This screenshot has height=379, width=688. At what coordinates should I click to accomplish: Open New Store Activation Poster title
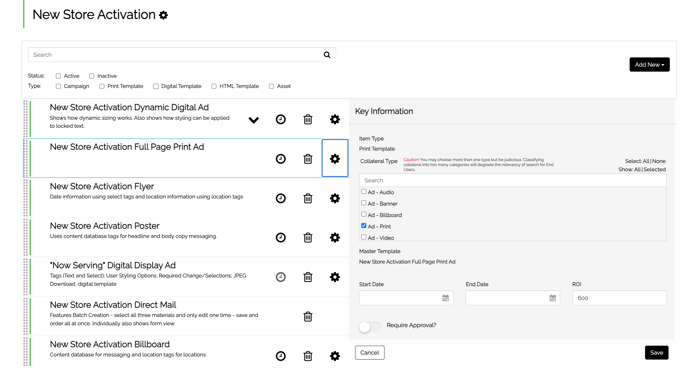[x=104, y=226]
